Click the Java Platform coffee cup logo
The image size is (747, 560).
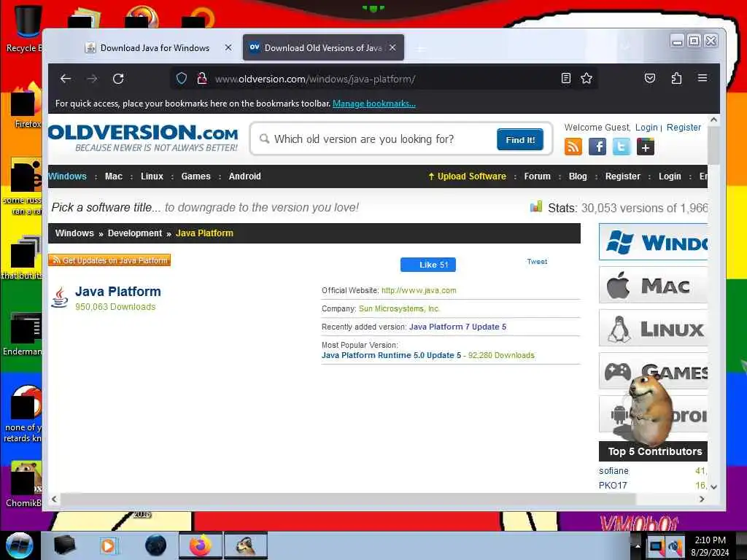[x=60, y=297]
